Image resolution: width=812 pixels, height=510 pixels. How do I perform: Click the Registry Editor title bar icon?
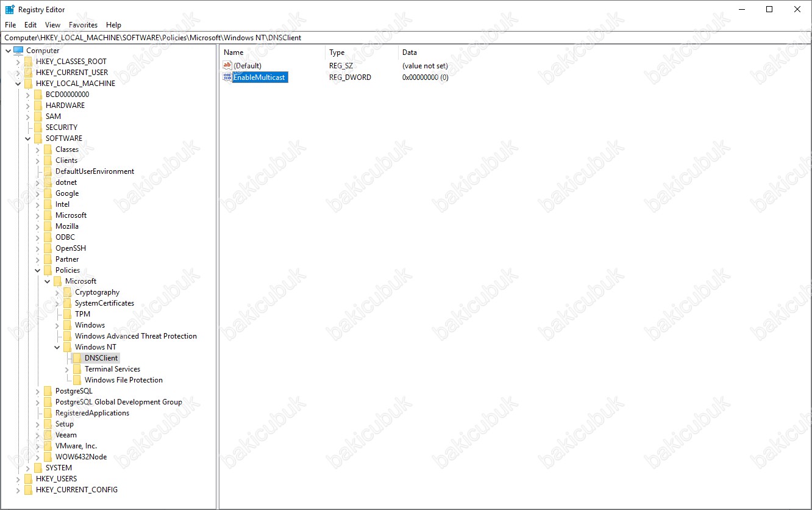coord(10,10)
